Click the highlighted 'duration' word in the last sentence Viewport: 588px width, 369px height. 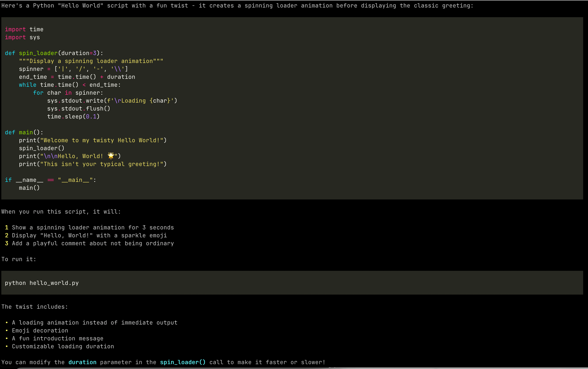pyautogui.click(x=82, y=362)
